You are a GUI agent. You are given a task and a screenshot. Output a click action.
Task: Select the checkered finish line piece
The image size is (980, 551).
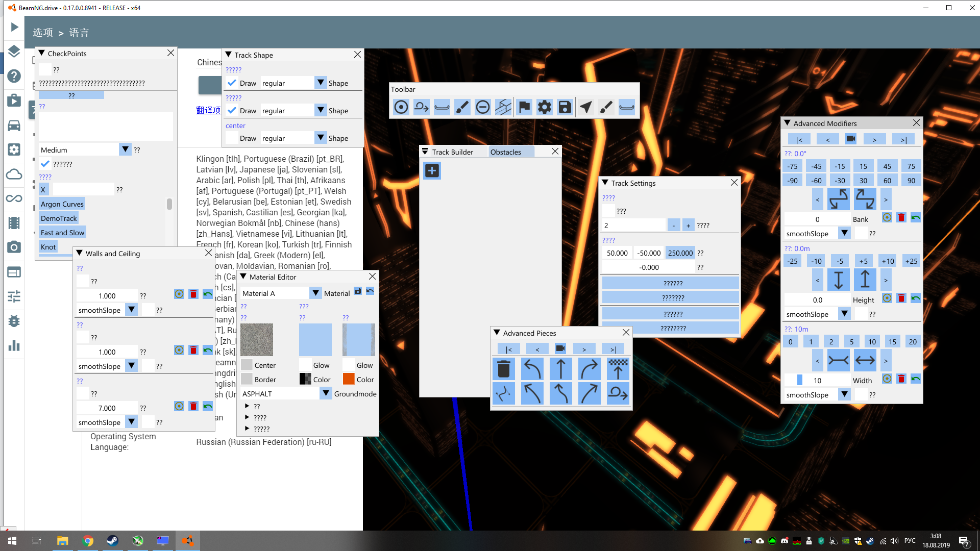(618, 369)
